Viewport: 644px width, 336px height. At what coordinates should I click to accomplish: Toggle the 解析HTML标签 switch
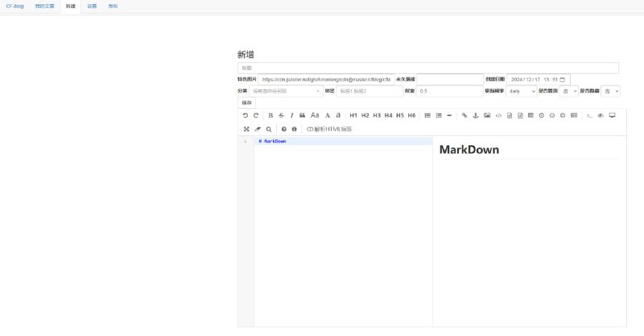pos(310,129)
